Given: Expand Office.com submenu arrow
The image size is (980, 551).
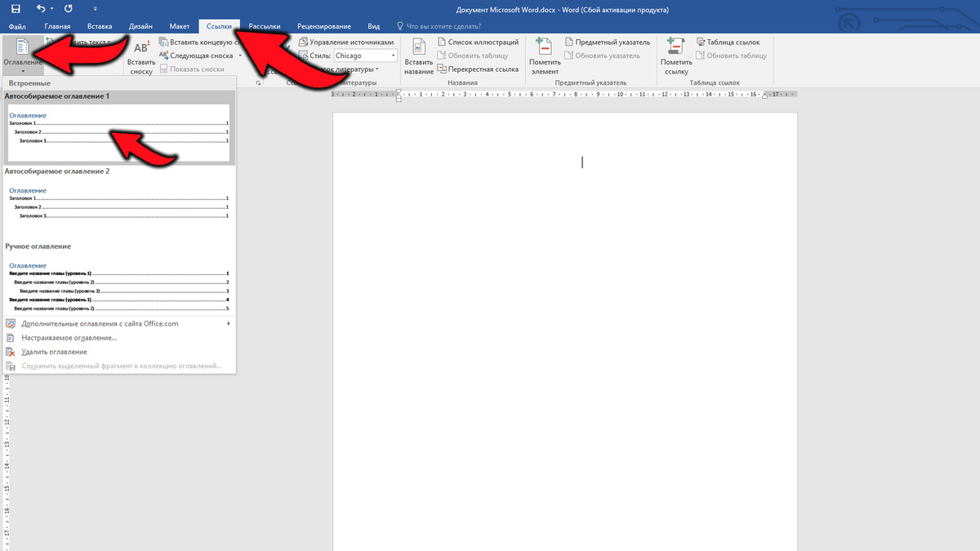Looking at the screenshot, I should [229, 324].
